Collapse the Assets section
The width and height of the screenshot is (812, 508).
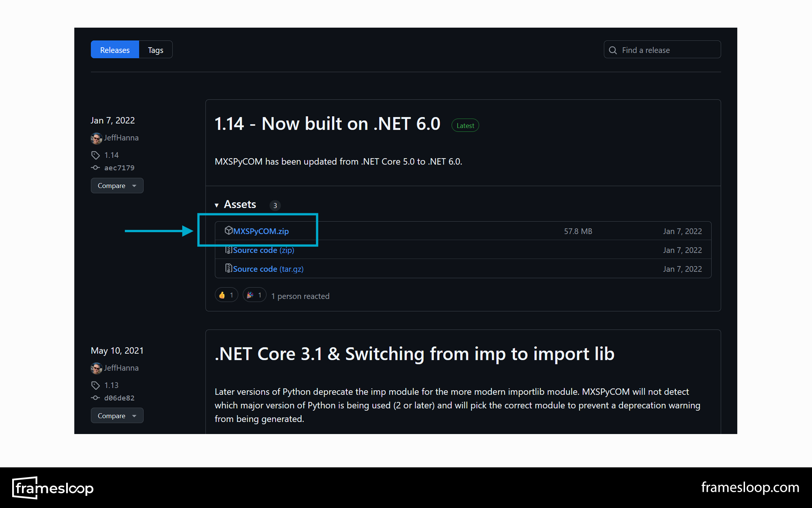click(235, 204)
